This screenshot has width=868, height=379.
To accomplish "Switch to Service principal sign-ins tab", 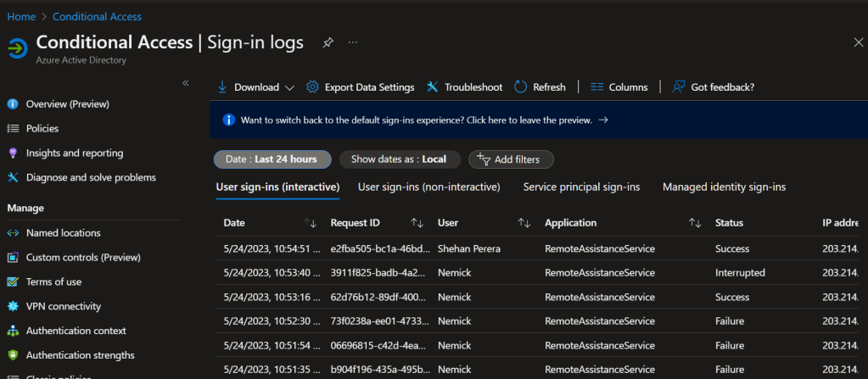I will 581,187.
